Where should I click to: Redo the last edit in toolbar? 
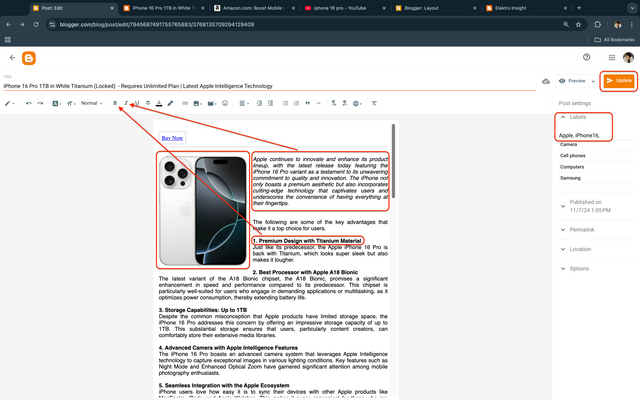click(40, 103)
